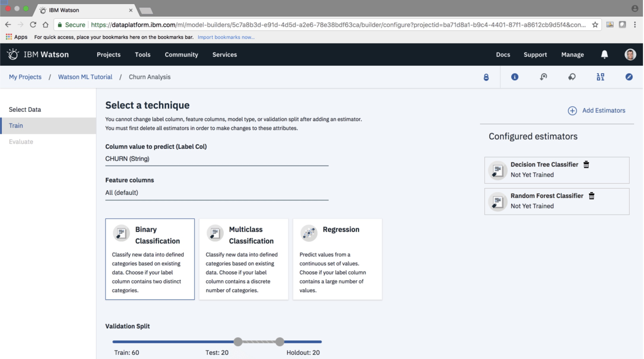644x359 pixels.
Task: Expand the Feature columns All (default) dropdown
Action: click(217, 193)
